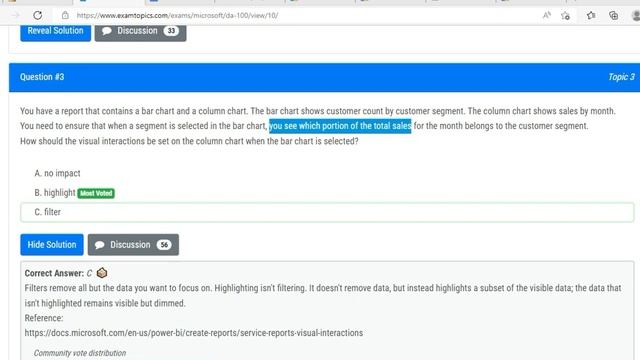Click the Community vote distribution text
This screenshot has height=360, width=640.
point(80,353)
